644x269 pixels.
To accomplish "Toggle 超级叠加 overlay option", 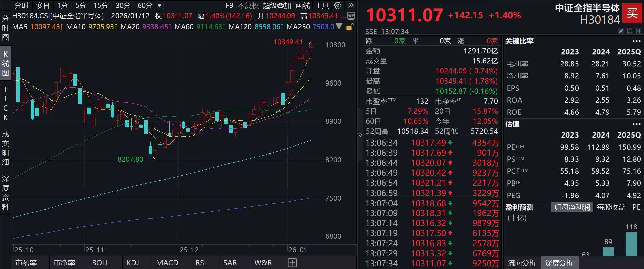I will 277,5.
